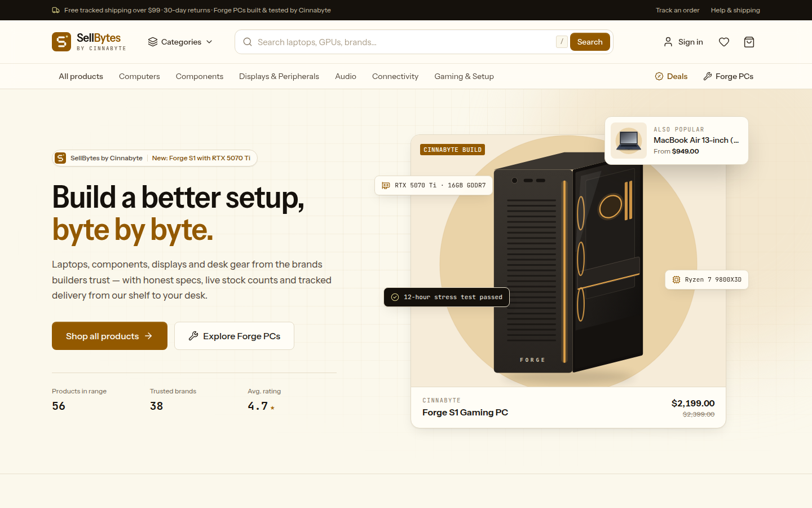Click the CINNABYTE BUILD badge
812x508 pixels.
click(x=453, y=150)
